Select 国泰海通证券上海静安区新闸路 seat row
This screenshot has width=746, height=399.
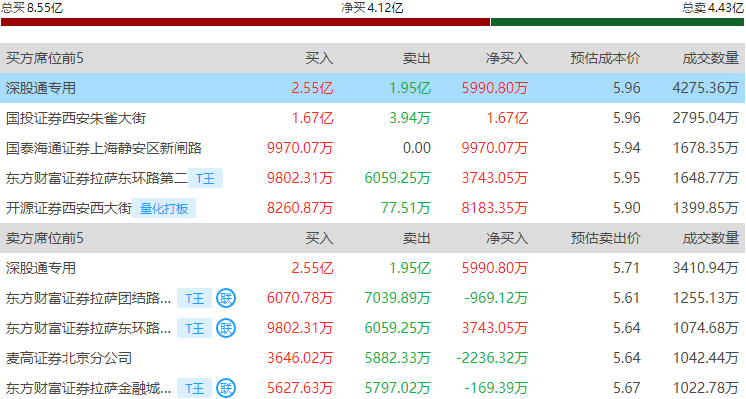click(373, 148)
